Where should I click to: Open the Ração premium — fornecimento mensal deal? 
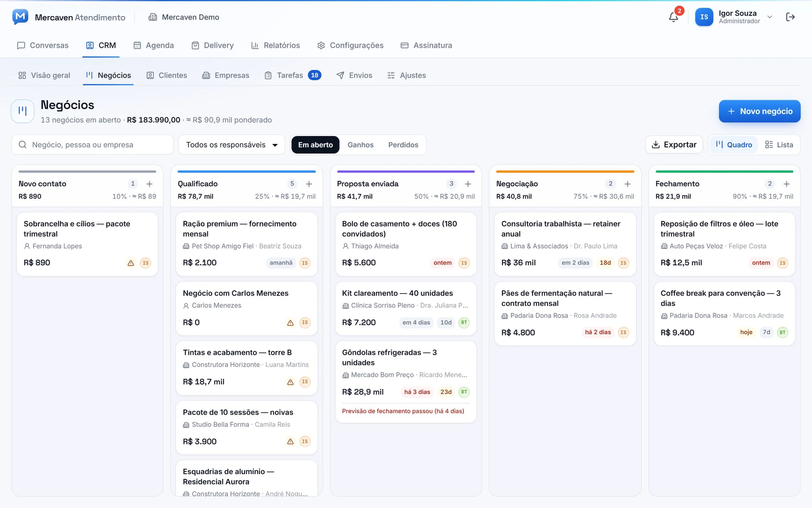pos(247,244)
